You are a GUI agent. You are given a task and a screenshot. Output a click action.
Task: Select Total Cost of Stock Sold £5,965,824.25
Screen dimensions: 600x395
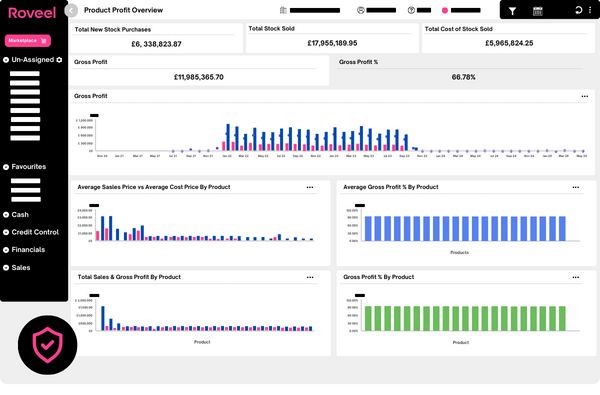[x=509, y=43]
